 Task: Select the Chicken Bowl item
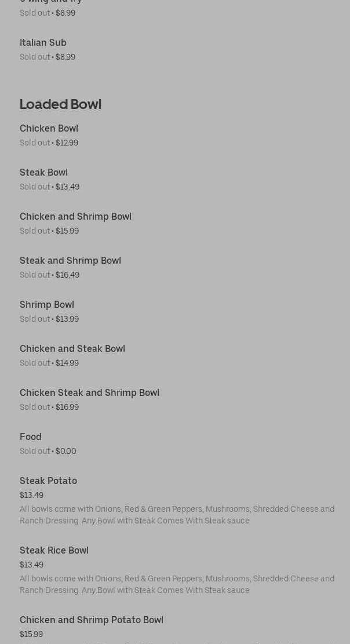click(49, 129)
